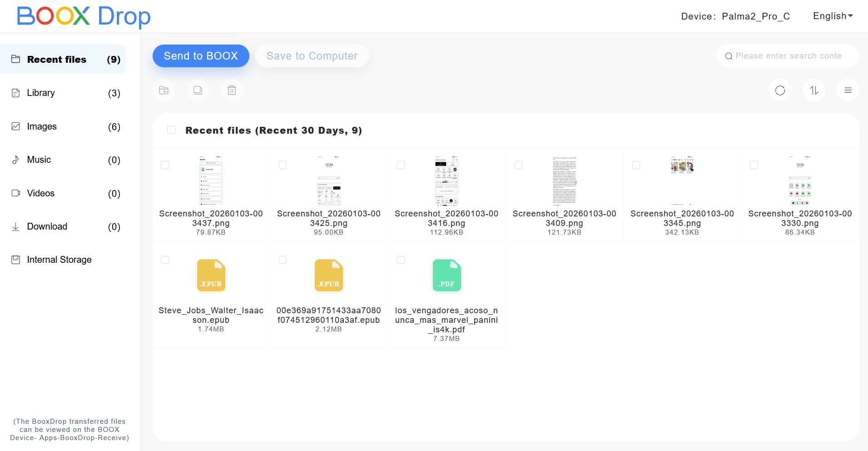Open the Screenshot 3345.png thumbnail
868x451 pixels.
tap(682, 181)
